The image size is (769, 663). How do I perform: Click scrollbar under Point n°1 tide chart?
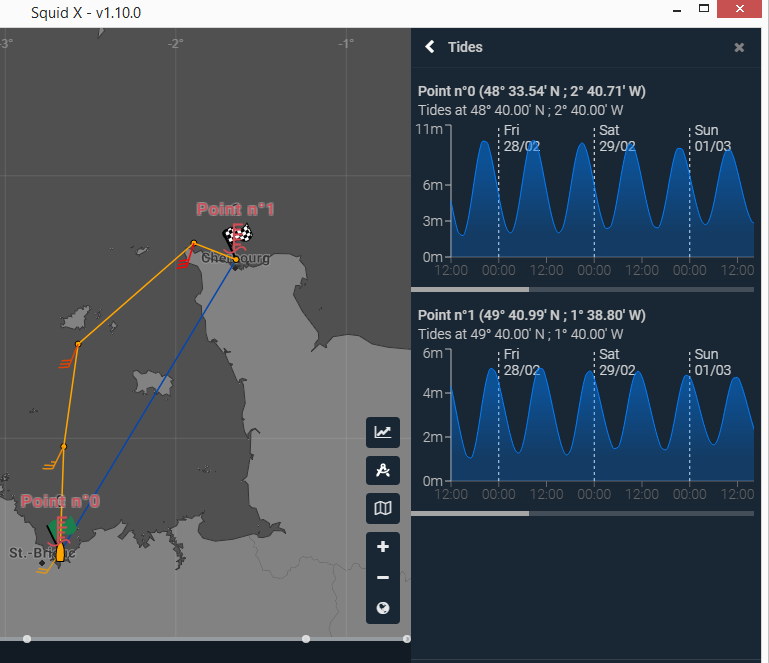tap(470, 513)
